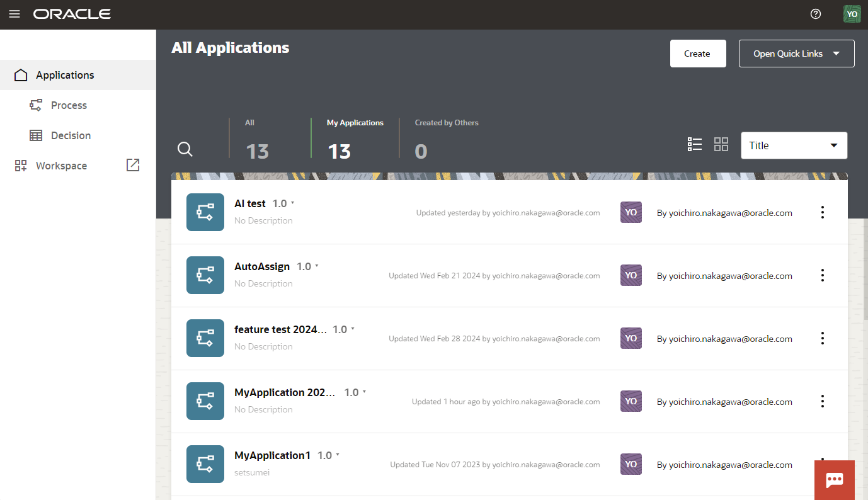Expand AI test version 1.0 dropdown
868x500 pixels.
(283, 203)
